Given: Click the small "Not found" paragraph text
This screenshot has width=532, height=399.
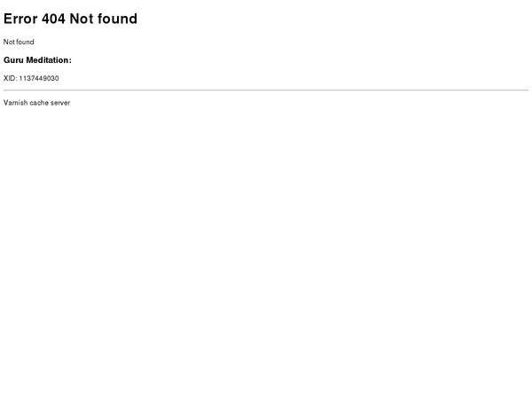Looking at the screenshot, I should (x=19, y=42).
